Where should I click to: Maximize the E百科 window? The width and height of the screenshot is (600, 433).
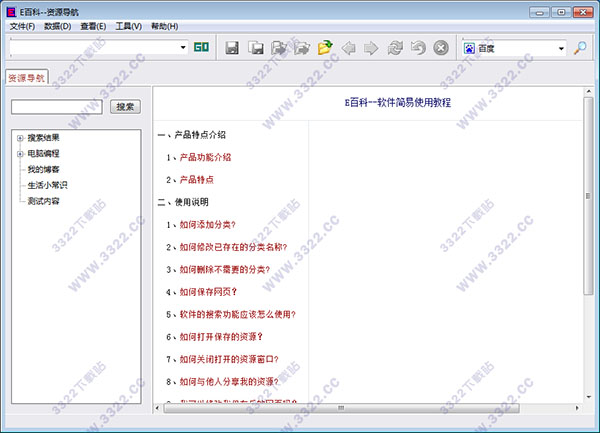click(561, 12)
